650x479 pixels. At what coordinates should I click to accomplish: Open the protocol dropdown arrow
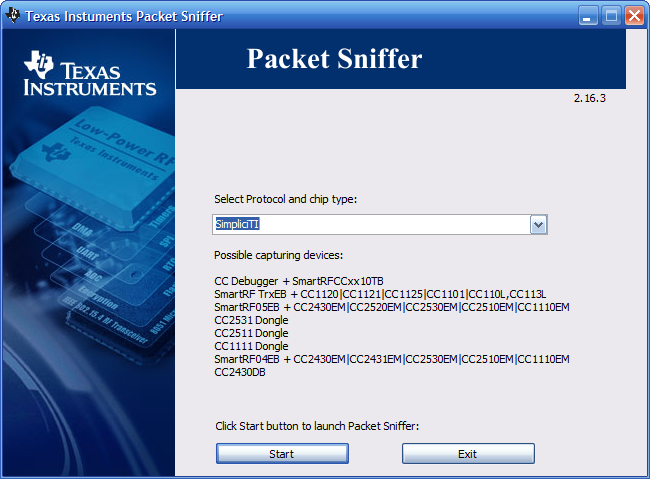pos(538,225)
